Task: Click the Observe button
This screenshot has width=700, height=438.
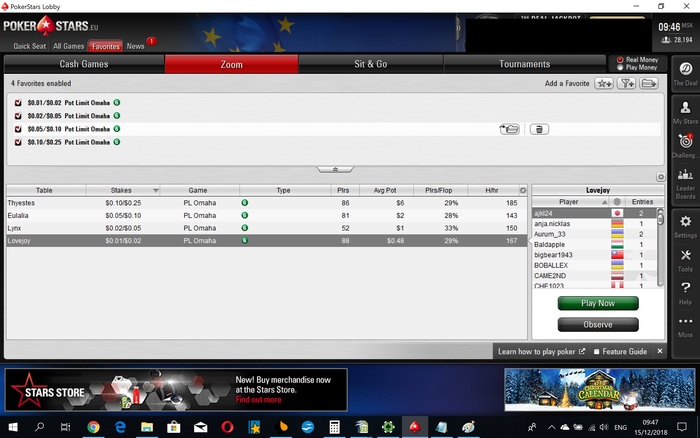Action: click(x=598, y=325)
